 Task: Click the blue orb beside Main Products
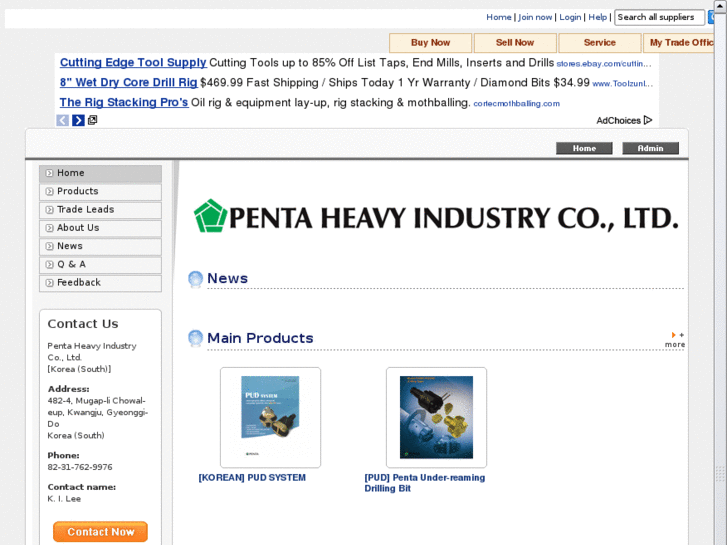pos(195,338)
